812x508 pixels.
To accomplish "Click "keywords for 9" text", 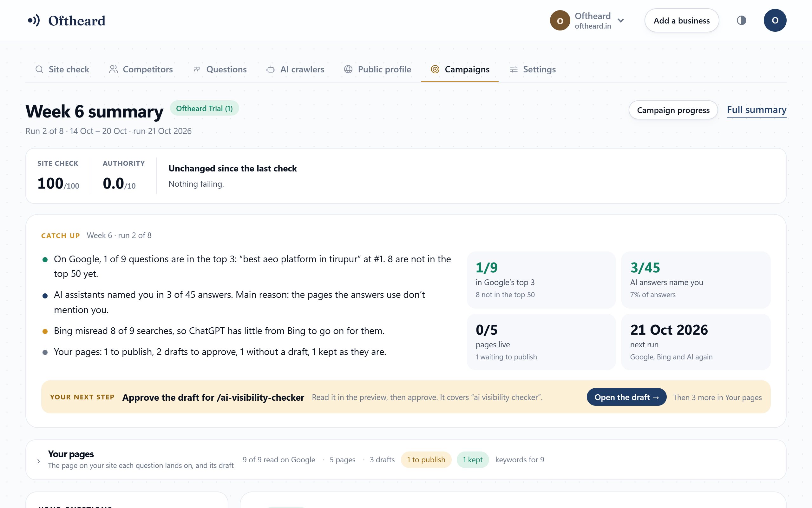I will [x=520, y=460].
